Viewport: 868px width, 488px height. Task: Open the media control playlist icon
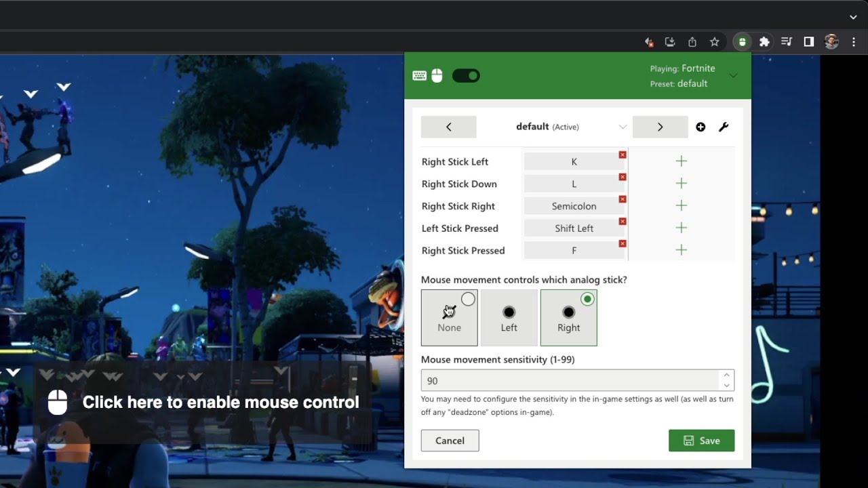coord(787,42)
